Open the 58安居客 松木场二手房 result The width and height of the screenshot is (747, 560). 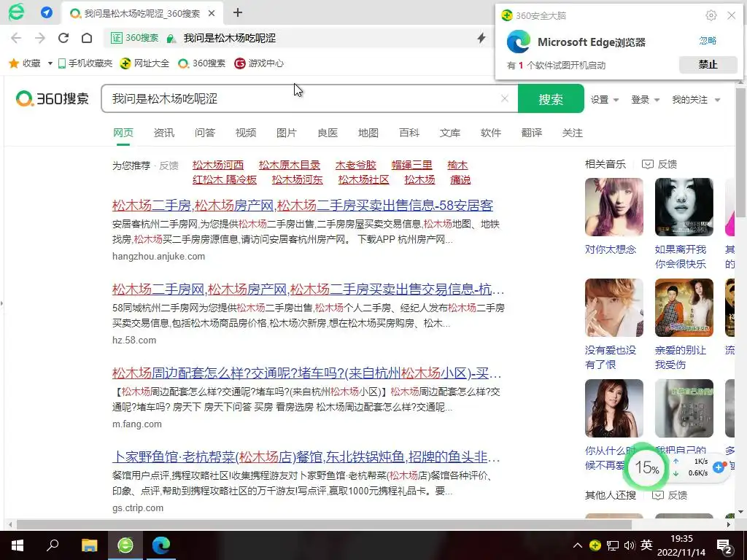pyautogui.click(x=303, y=205)
